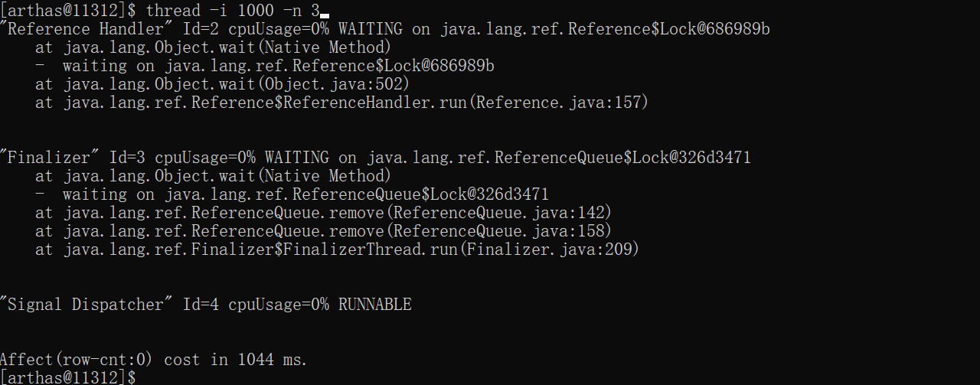Click the "Affect(row-cnt:0)" result text
980x385 pixels.
pos(77,360)
